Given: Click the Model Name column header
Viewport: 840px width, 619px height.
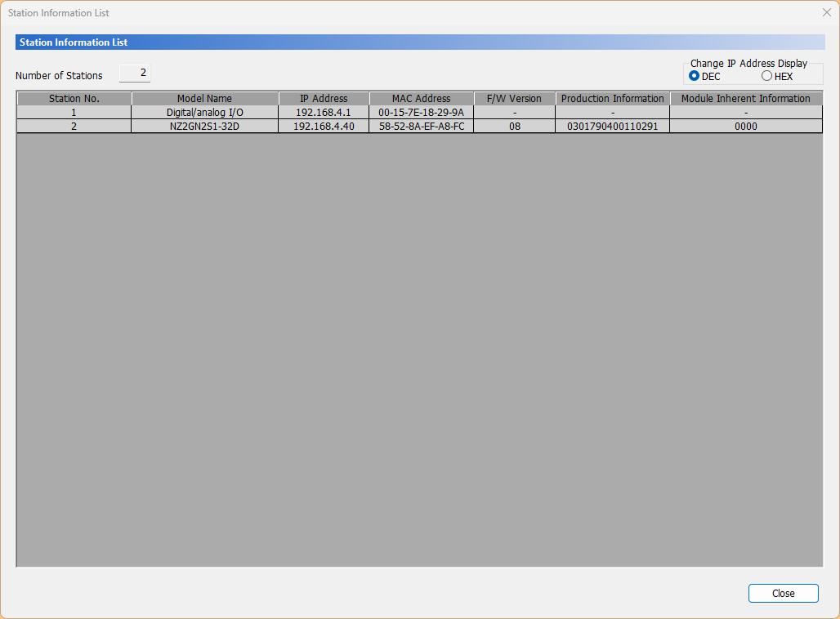Looking at the screenshot, I should (x=204, y=99).
